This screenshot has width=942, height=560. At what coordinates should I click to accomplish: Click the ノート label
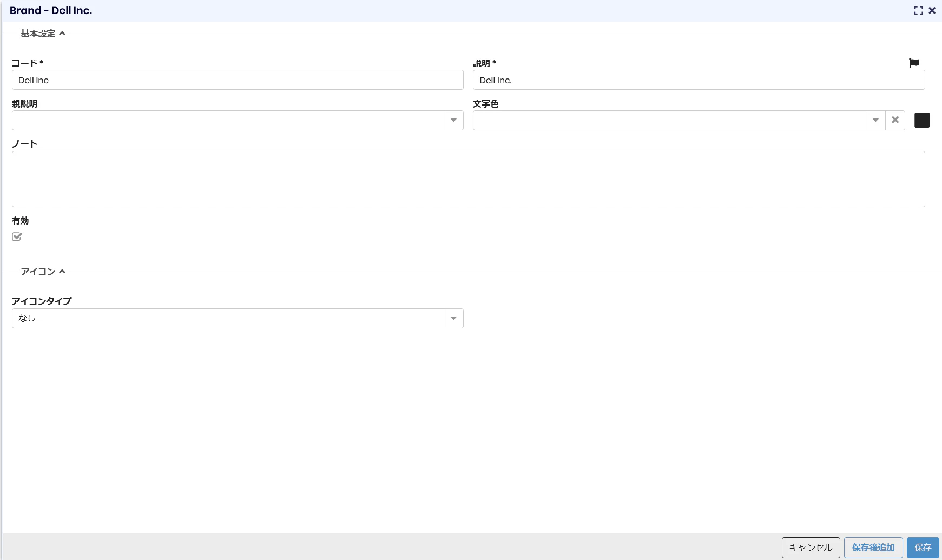tap(25, 144)
